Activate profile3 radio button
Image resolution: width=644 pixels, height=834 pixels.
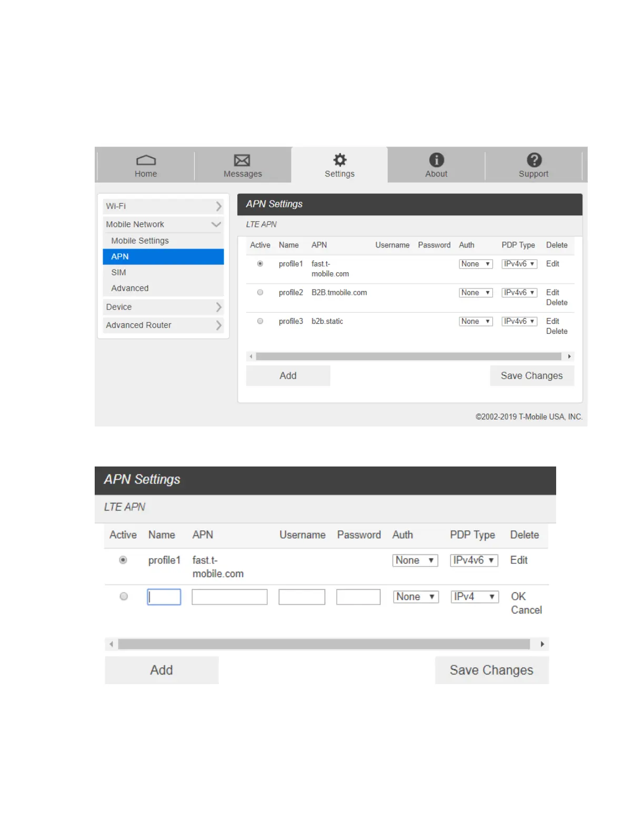pyautogui.click(x=260, y=321)
